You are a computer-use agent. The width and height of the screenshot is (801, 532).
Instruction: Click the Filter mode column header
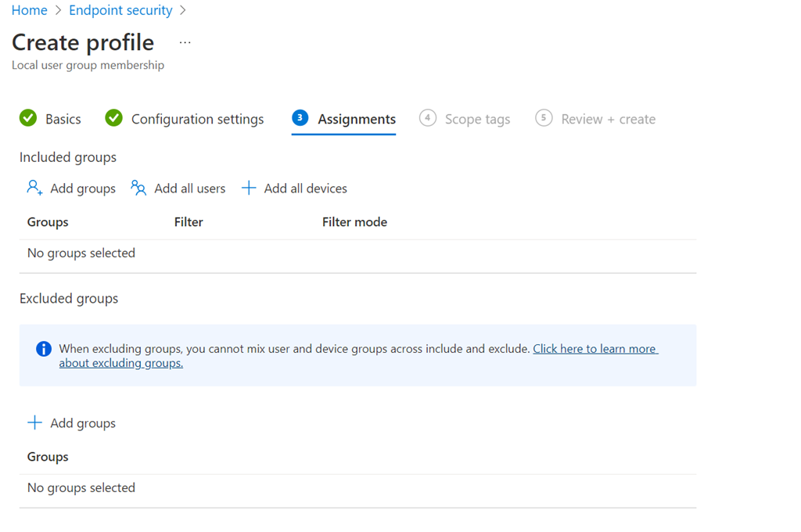pos(354,222)
